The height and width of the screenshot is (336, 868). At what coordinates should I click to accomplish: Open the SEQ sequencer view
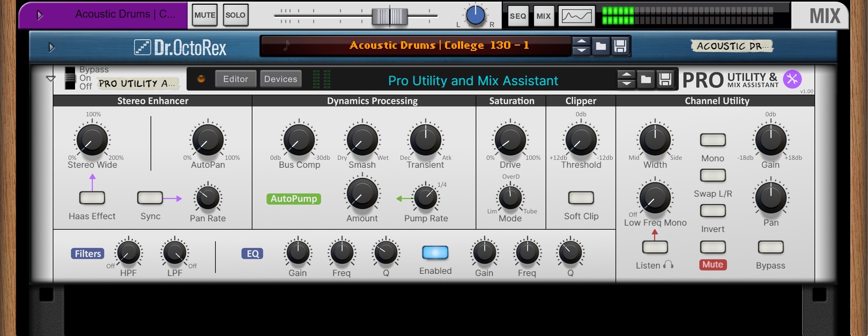[518, 16]
